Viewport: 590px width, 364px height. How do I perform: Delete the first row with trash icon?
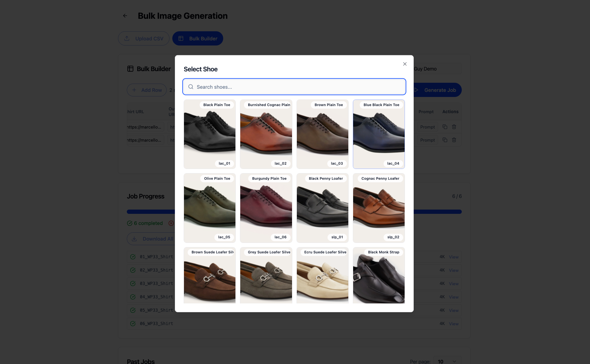pyautogui.click(x=454, y=127)
